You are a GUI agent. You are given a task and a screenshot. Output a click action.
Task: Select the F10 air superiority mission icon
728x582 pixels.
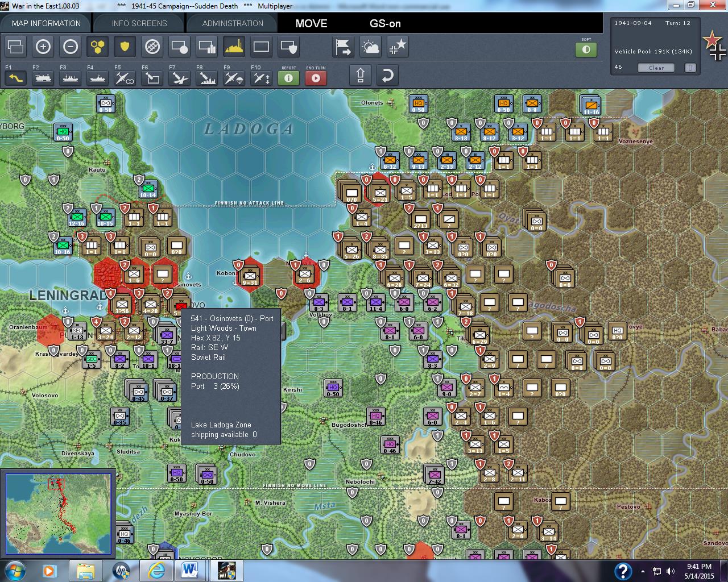[260, 78]
